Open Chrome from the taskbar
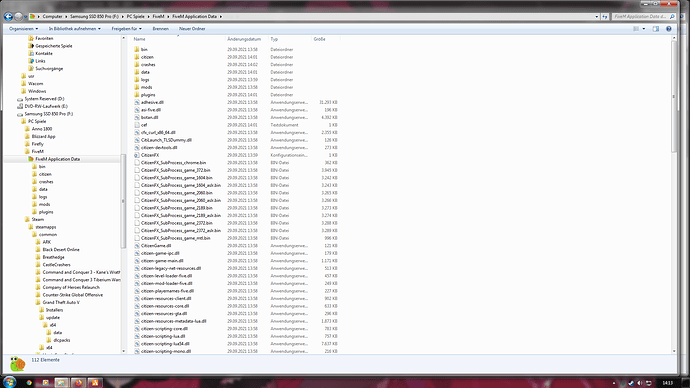The height and width of the screenshot is (388, 690). coord(29,382)
